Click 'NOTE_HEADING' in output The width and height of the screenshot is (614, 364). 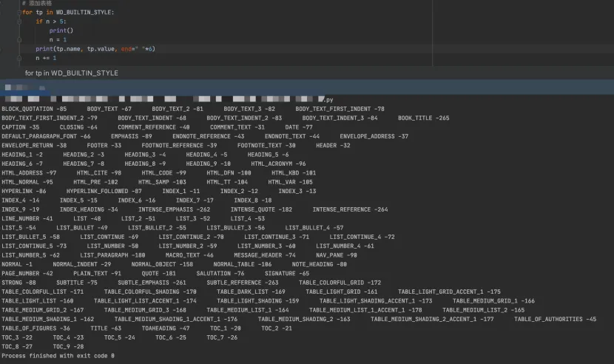[x=312, y=264]
